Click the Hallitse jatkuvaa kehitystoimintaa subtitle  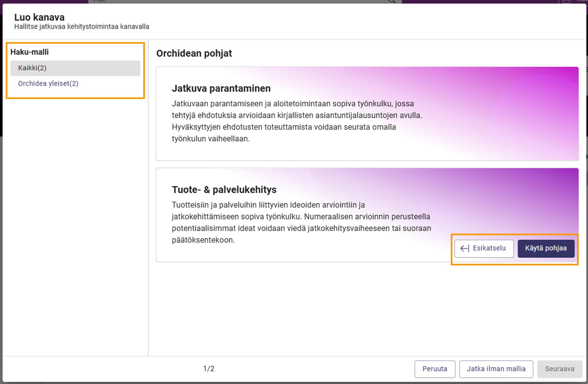pyautogui.click(x=82, y=27)
